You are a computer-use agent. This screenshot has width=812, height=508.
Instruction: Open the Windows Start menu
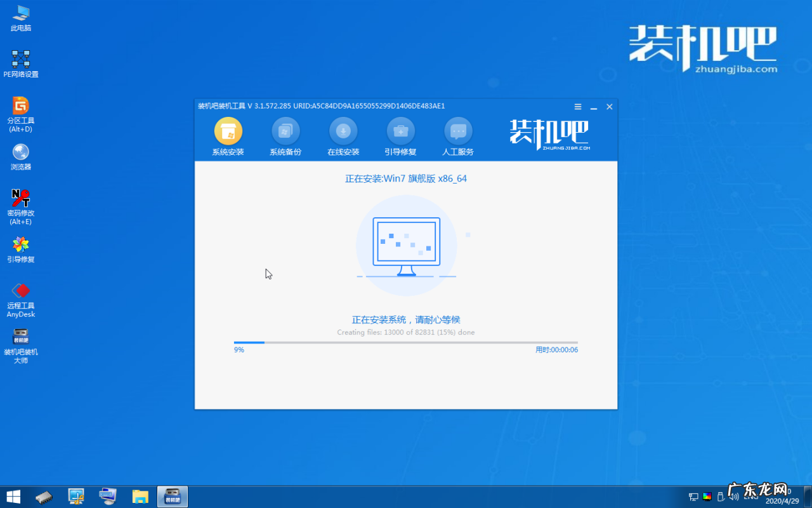coord(13,496)
